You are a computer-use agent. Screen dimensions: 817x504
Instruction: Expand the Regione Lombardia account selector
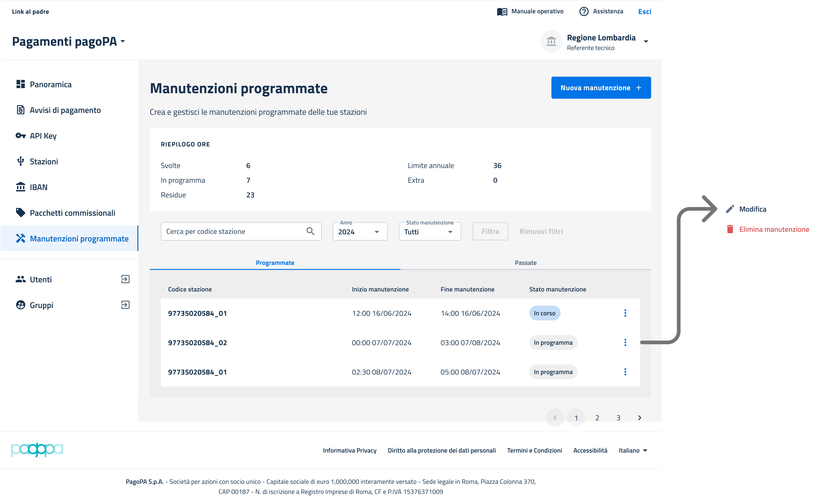point(646,42)
